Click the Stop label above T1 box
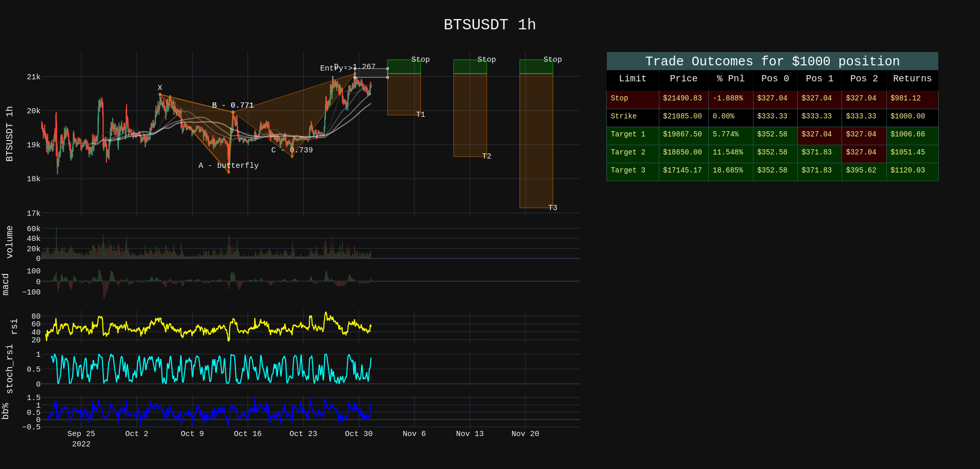Viewport: 980px width, 469px height. click(x=421, y=60)
